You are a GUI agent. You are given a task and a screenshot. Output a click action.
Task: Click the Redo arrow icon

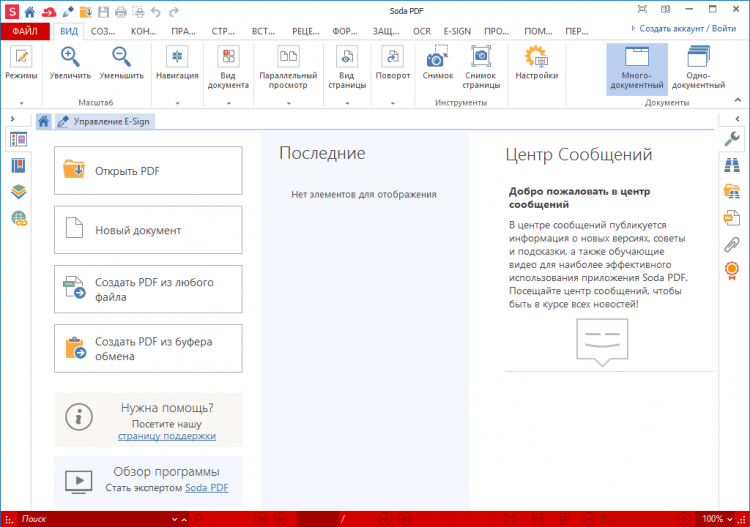tap(174, 11)
